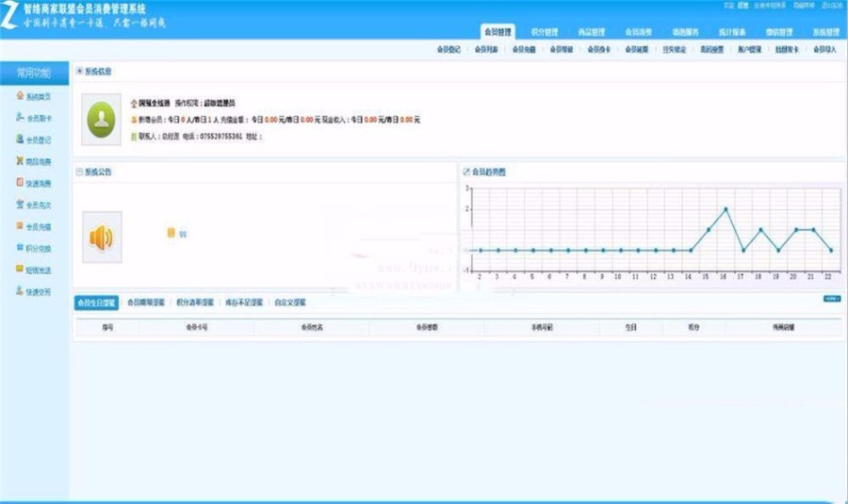Expand the 会员趋势图 chart panel
The width and height of the screenshot is (848, 504).
coord(465,171)
